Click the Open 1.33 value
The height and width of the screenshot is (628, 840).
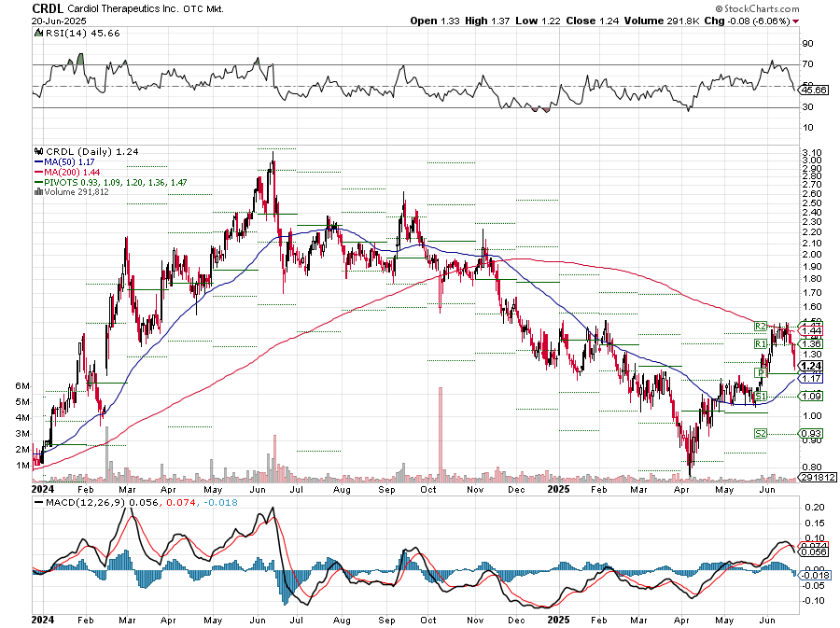(434, 21)
